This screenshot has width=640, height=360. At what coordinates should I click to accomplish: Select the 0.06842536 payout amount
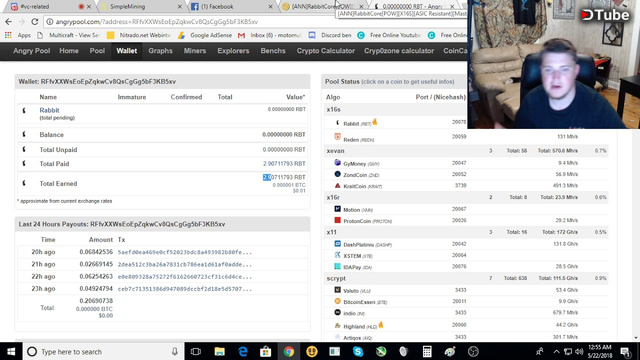pyautogui.click(x=96, y=252)
